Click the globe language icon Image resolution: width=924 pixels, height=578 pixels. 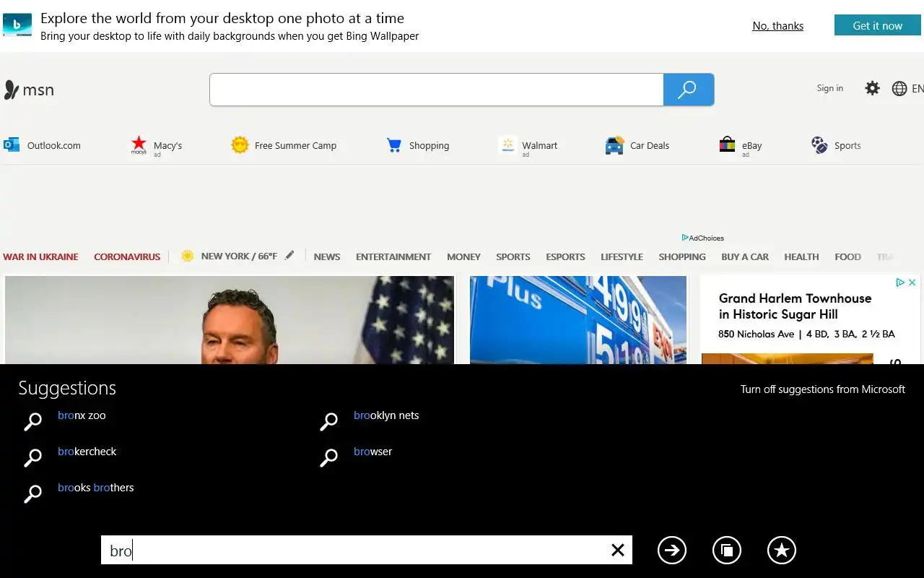pos(899,88)
